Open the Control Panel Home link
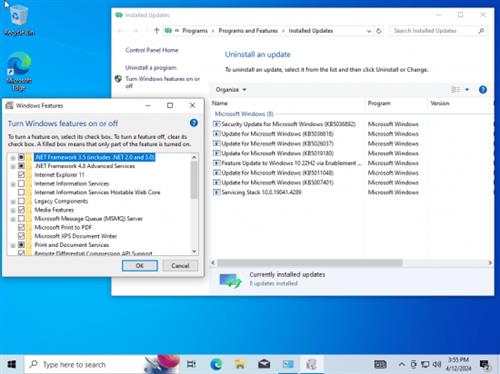The height and width of the screenshot is (374, 500). [x=152, y=50]
